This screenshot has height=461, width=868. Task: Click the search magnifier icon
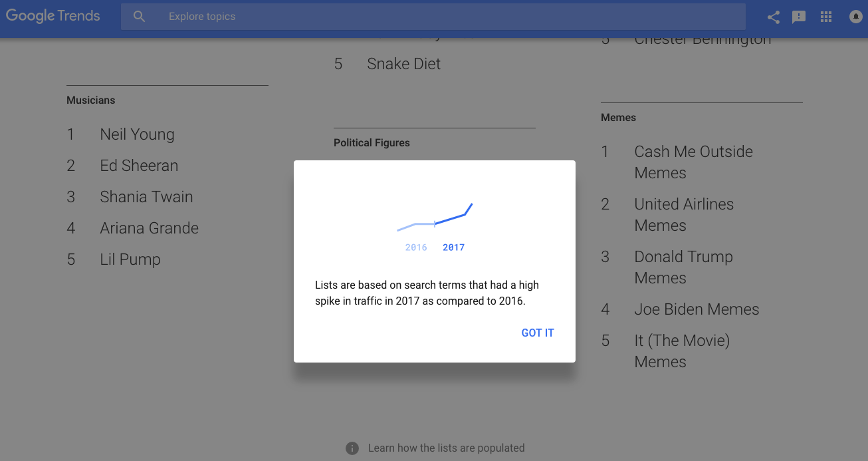139,17
